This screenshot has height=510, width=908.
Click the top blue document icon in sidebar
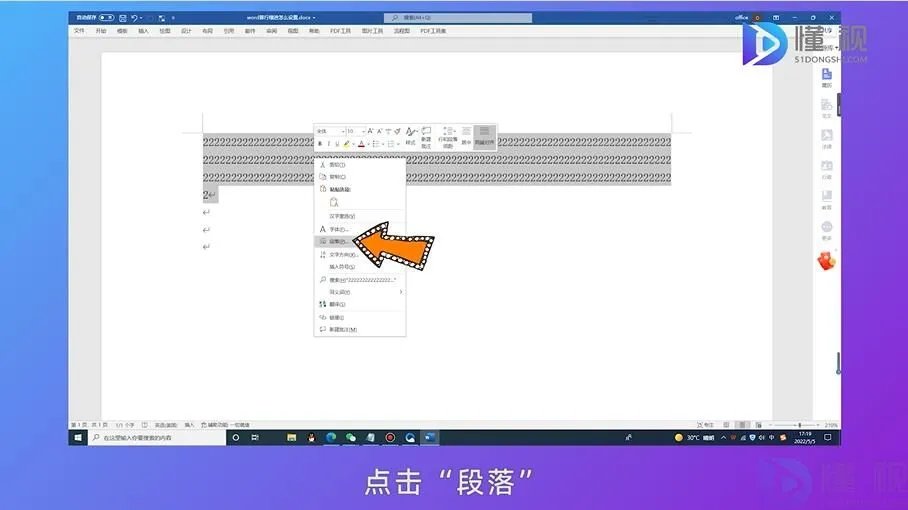827,74
